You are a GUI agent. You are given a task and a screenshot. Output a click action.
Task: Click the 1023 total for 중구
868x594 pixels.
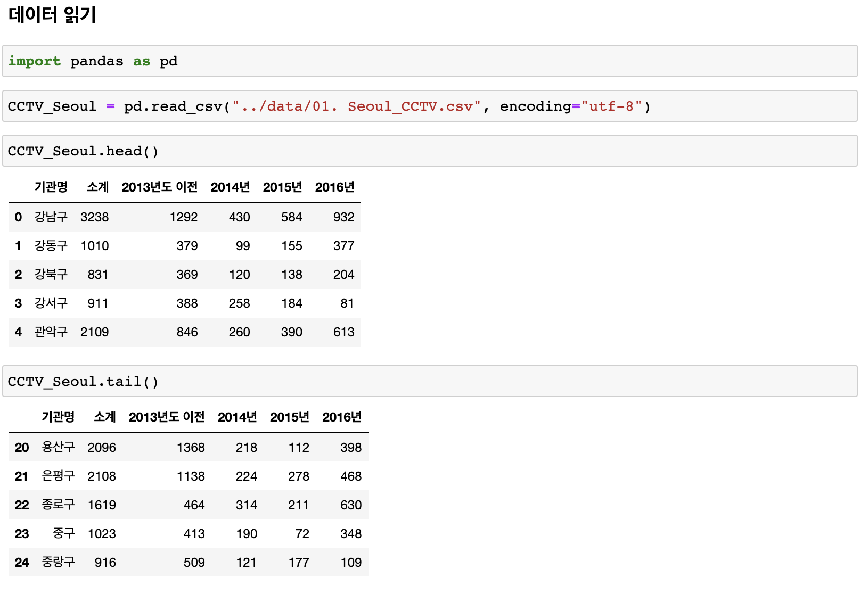coord(102,534)
